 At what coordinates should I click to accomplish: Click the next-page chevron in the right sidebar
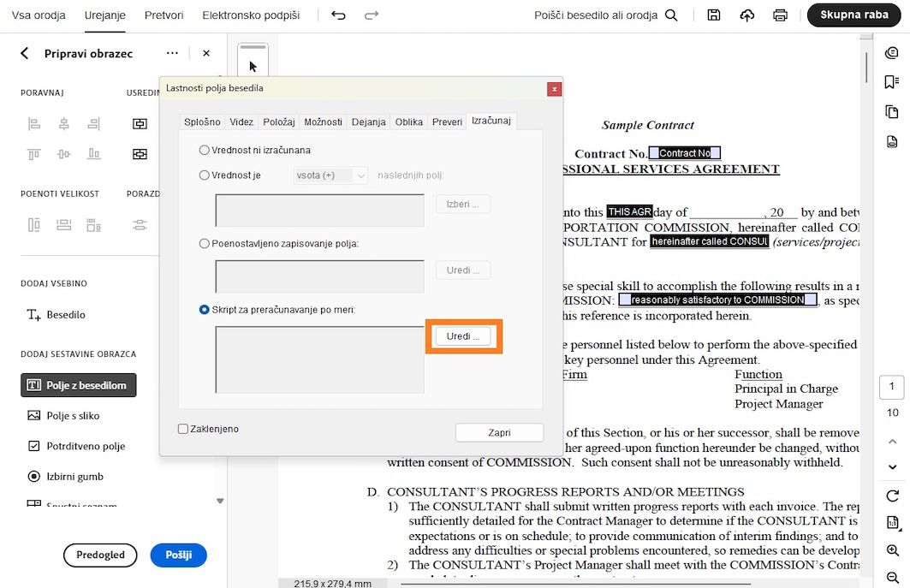(892, 466)
